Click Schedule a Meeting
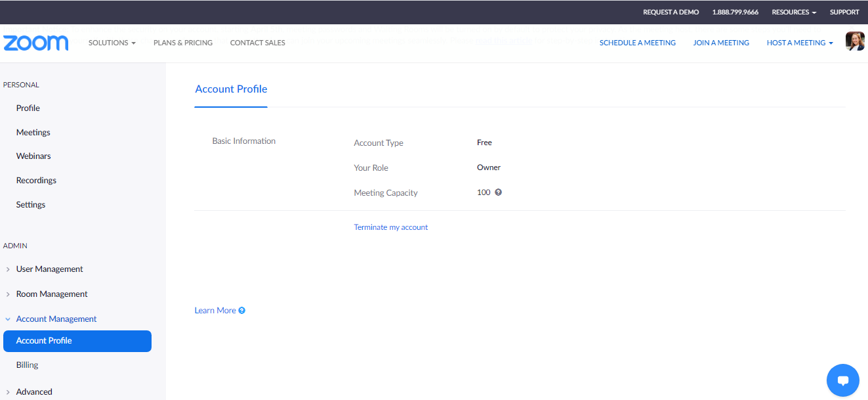Viewport: 868px width, 400px height. tap(638, 43)
